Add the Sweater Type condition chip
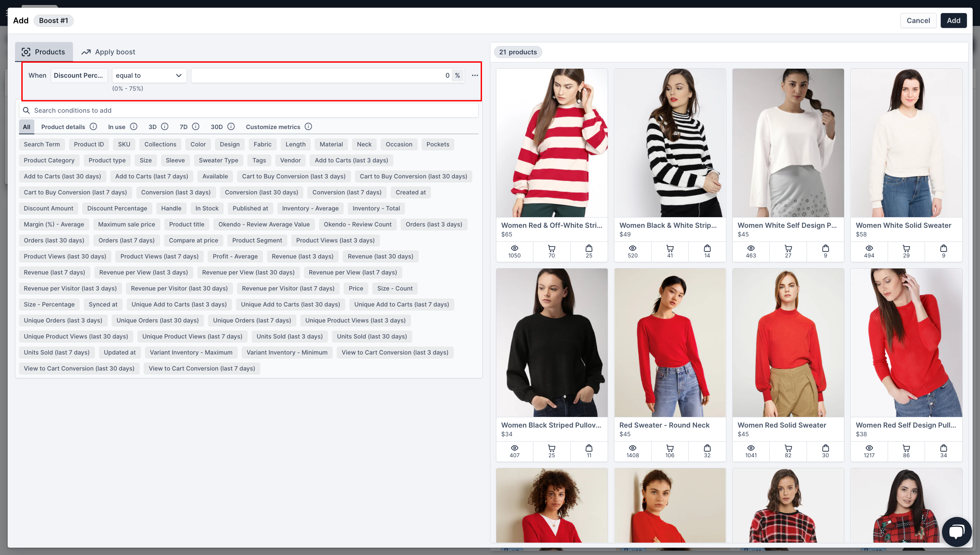The image size is (980, 555). [218, 160]
